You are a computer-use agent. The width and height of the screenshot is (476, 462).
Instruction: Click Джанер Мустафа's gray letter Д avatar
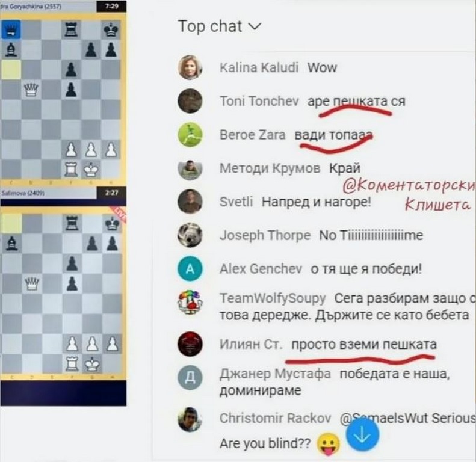point(190,377)
